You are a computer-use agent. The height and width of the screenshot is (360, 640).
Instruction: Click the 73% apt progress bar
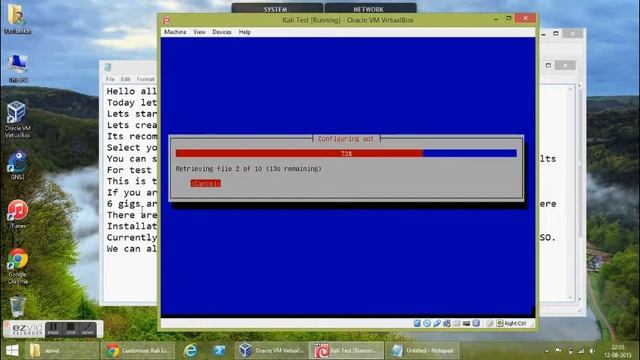pos(346,153)
